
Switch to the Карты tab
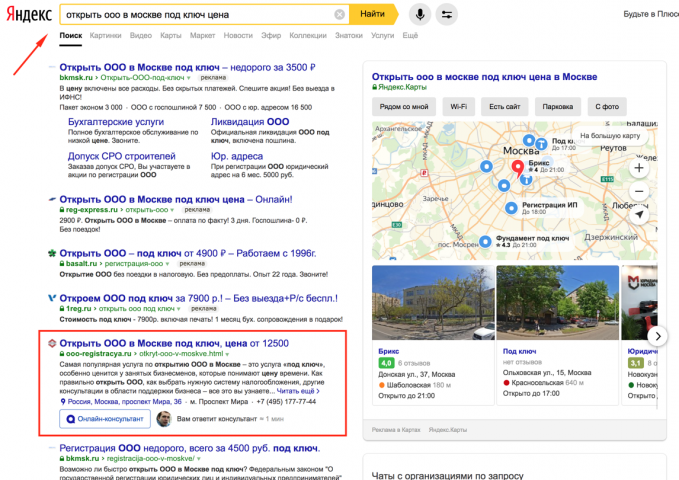pos(171,36)
